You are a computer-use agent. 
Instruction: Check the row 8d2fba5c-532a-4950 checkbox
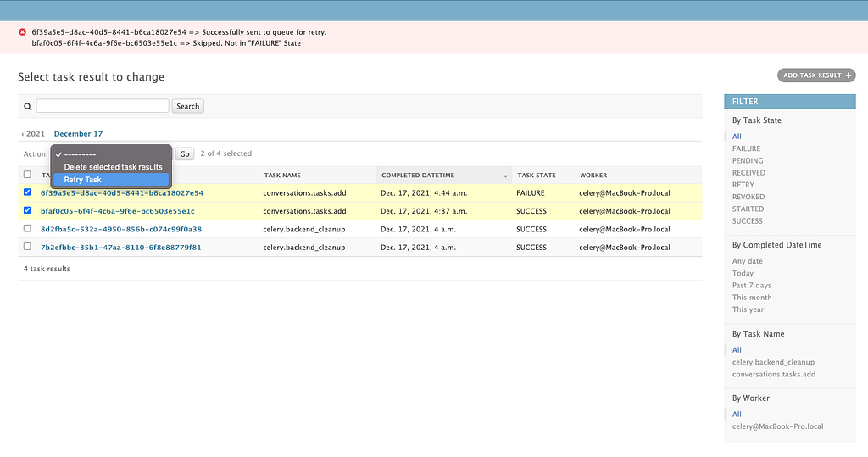(27, 228)
